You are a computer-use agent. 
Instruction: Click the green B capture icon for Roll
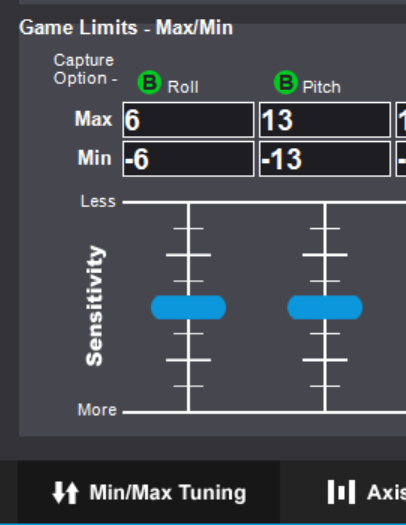(149, 82)
